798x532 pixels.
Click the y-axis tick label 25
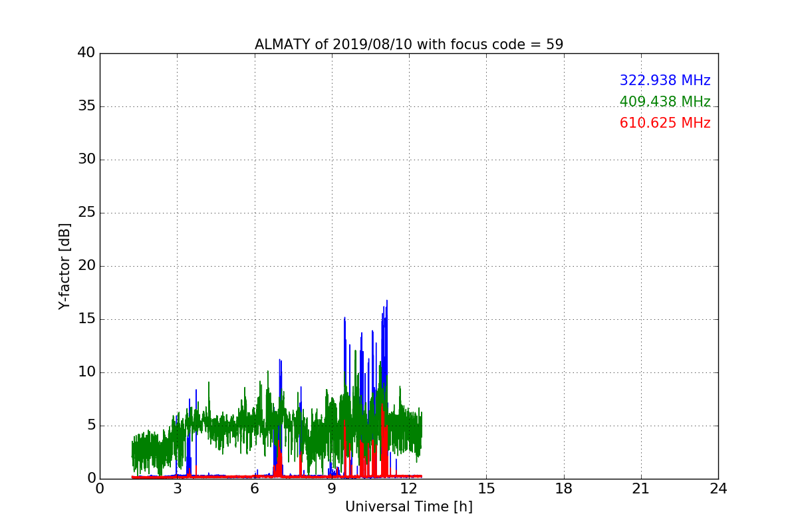click(86, 213)
